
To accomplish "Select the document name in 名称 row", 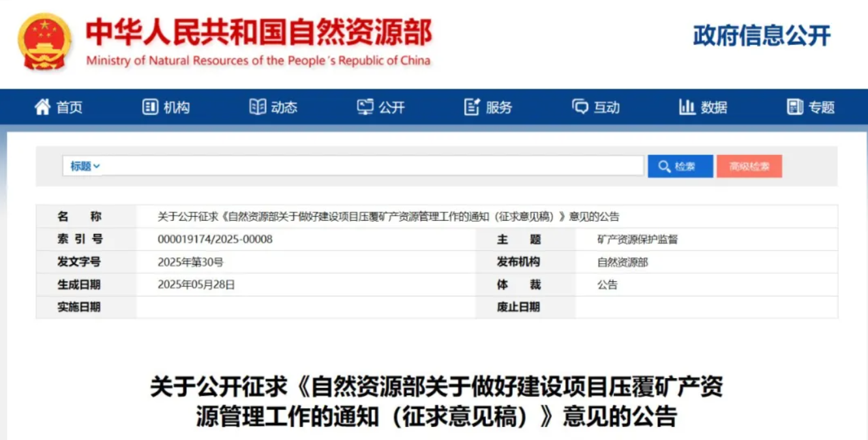I will tap(389, 217).
